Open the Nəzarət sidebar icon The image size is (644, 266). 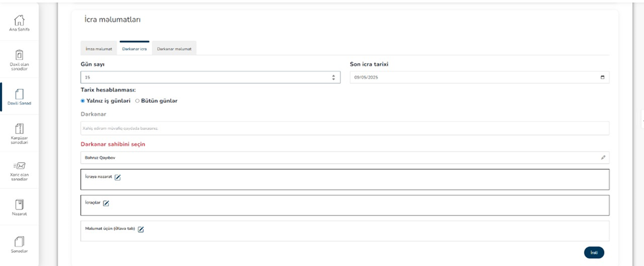pyautogui.click(x=19, y=204)
